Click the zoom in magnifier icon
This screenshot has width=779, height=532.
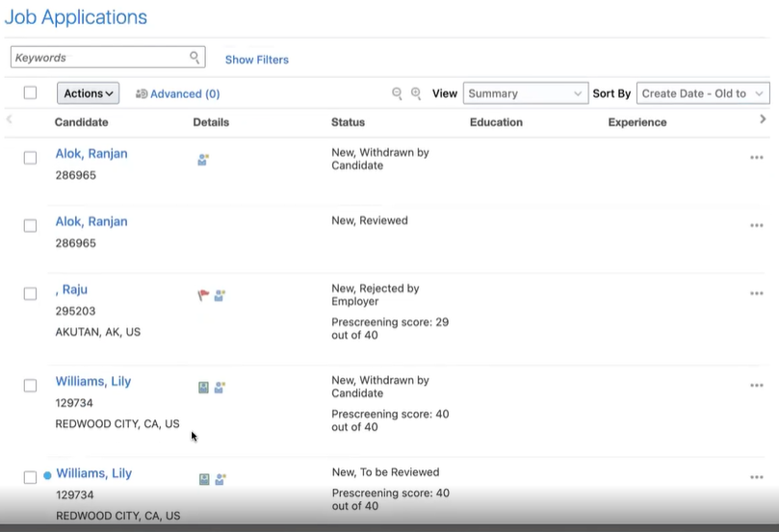416,93
